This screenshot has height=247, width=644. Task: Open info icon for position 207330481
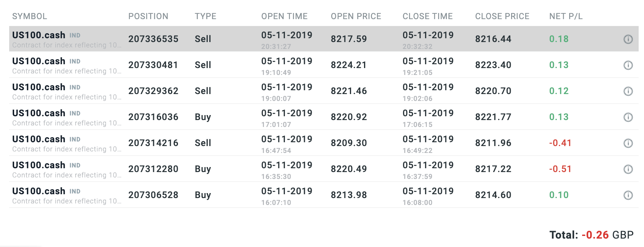628,65
